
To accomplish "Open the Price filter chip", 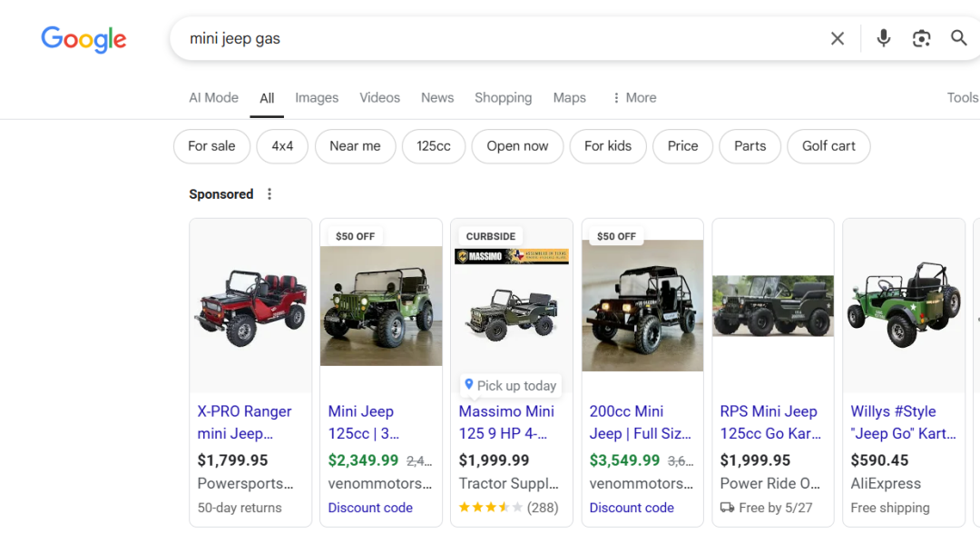I will (682, 146).
